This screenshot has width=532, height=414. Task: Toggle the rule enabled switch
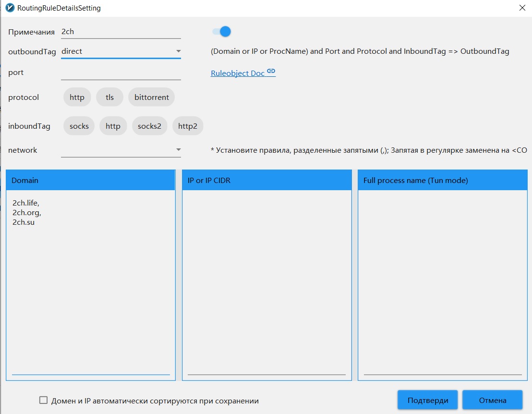221,32
